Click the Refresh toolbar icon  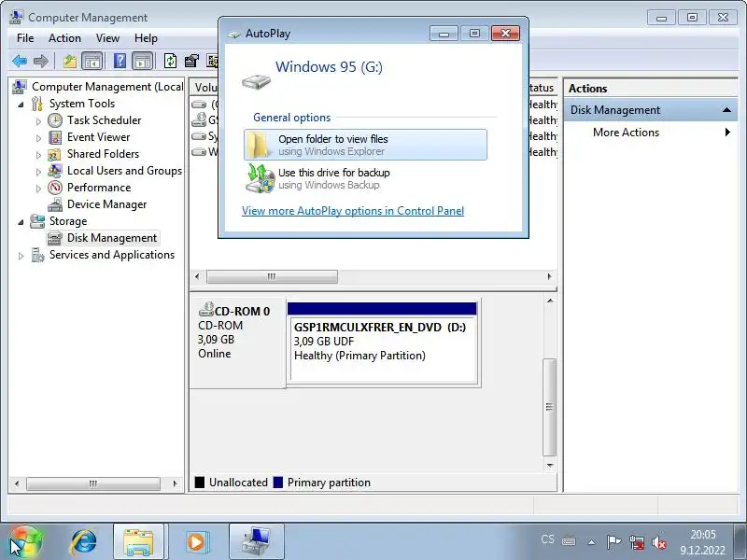click(x=170, y=61)
